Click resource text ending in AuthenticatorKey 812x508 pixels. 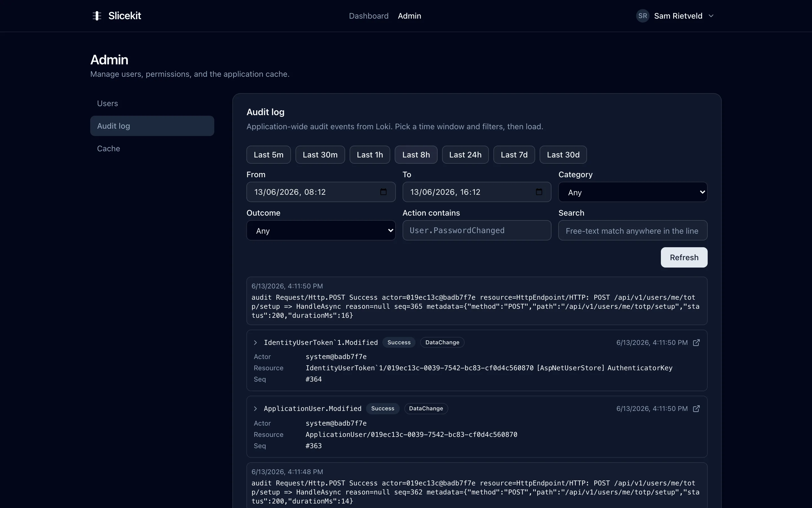coord(489,368)
